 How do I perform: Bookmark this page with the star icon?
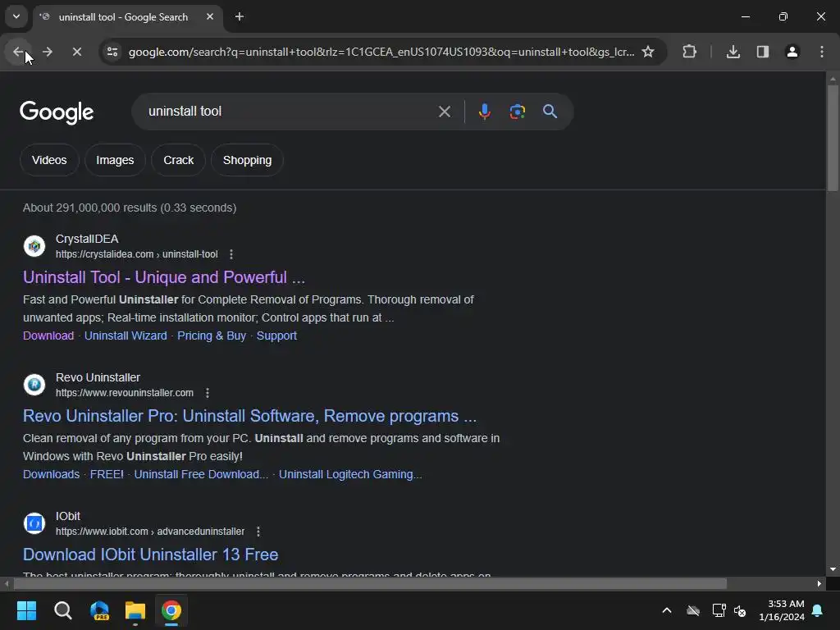[x=648, y=52]
